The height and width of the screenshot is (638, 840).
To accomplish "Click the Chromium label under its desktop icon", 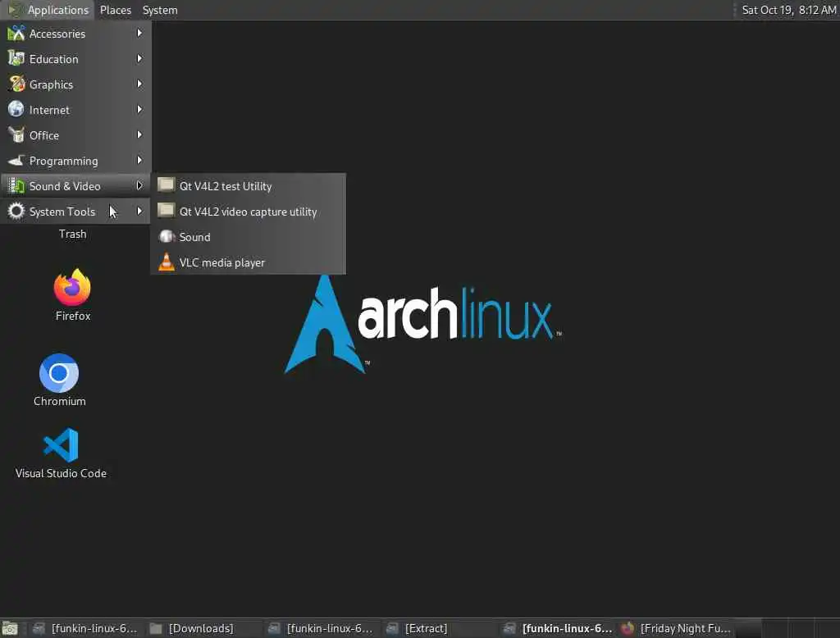I will [59, 401].
